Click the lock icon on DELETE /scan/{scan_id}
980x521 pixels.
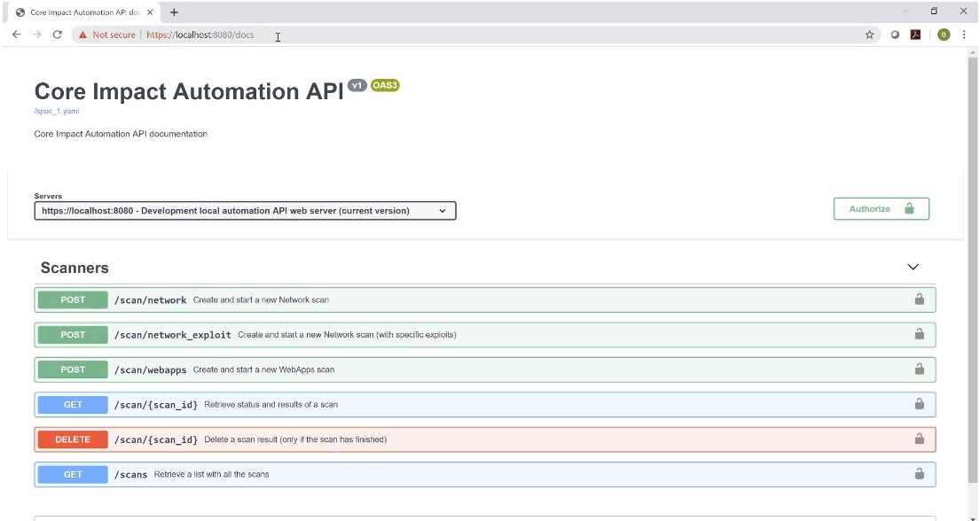(919, 439)
